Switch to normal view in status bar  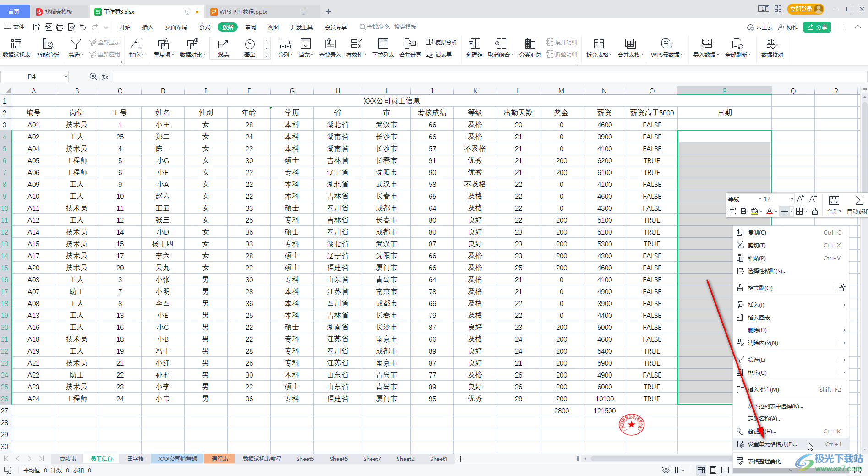(701, 470)
